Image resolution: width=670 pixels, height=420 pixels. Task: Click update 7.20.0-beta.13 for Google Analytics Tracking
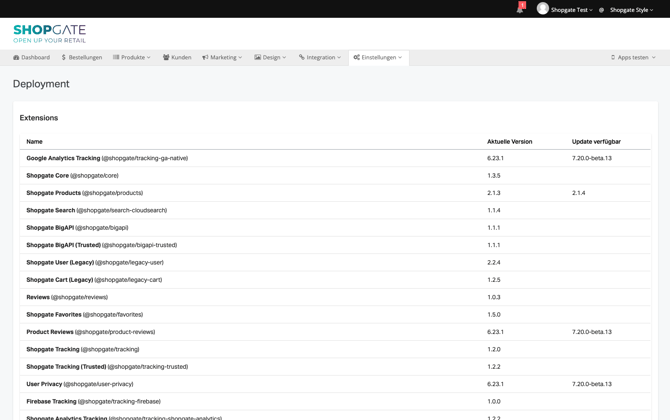(592, 158)
